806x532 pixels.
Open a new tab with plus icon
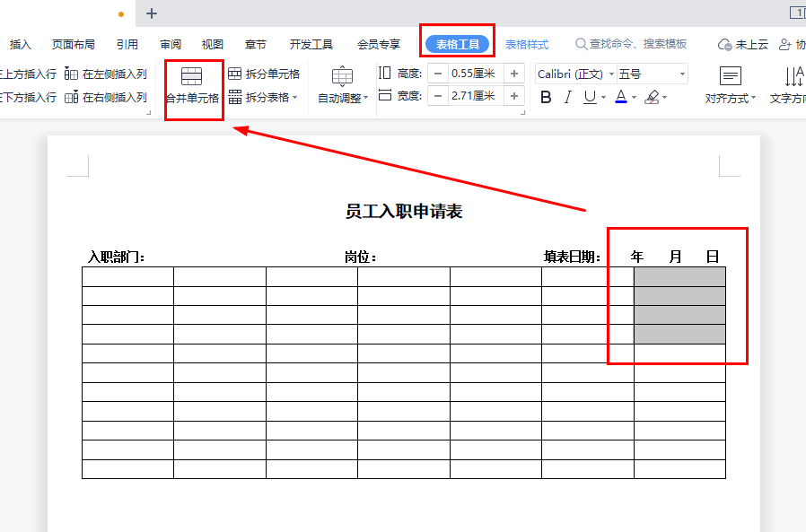click(151, 13)
